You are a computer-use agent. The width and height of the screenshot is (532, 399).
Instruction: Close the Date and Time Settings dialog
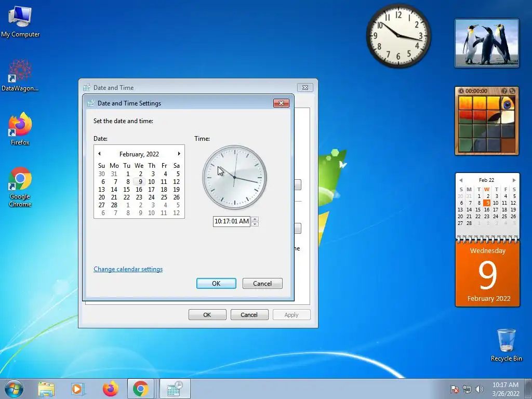[281, 103]
